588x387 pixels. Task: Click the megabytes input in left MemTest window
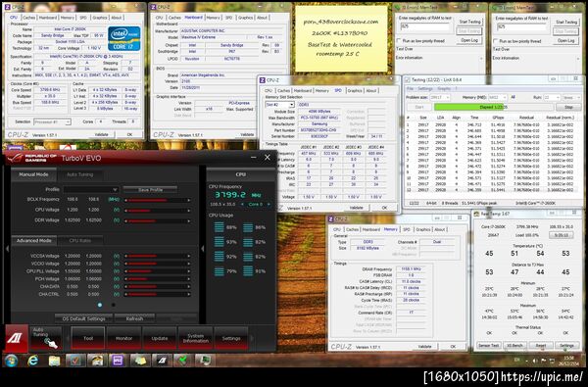pos(424,26)
